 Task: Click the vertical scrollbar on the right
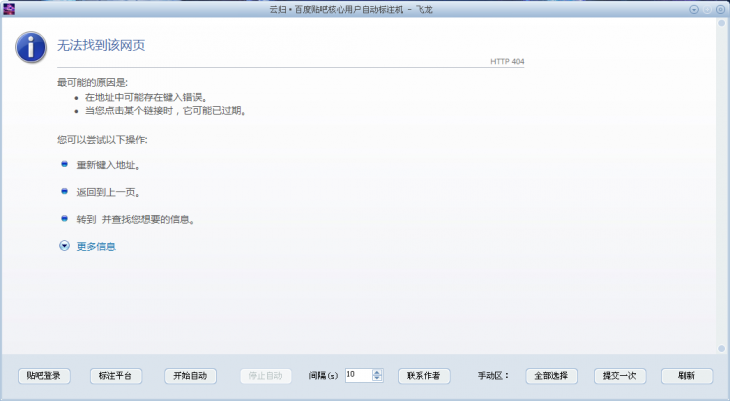point(722,185)
